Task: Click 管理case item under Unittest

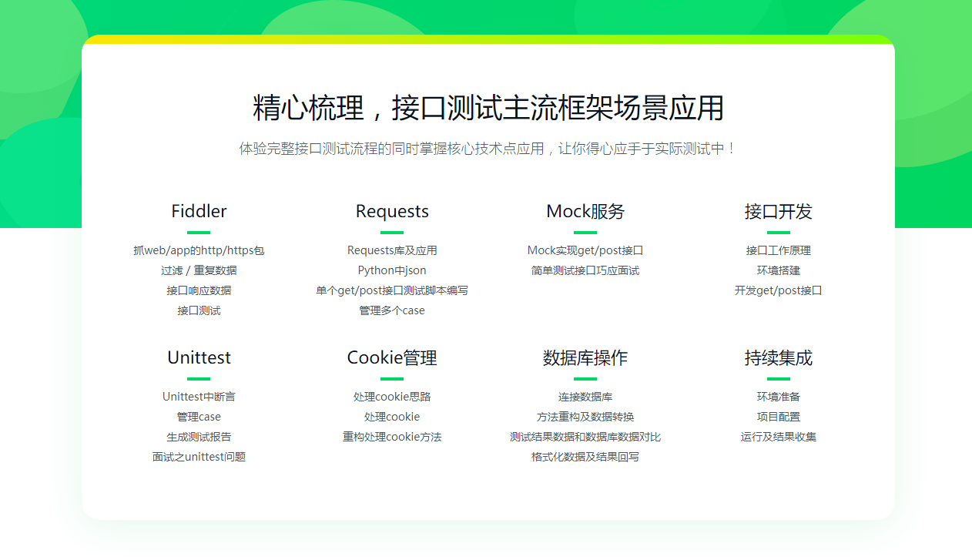Action: [x=199, y=417]
